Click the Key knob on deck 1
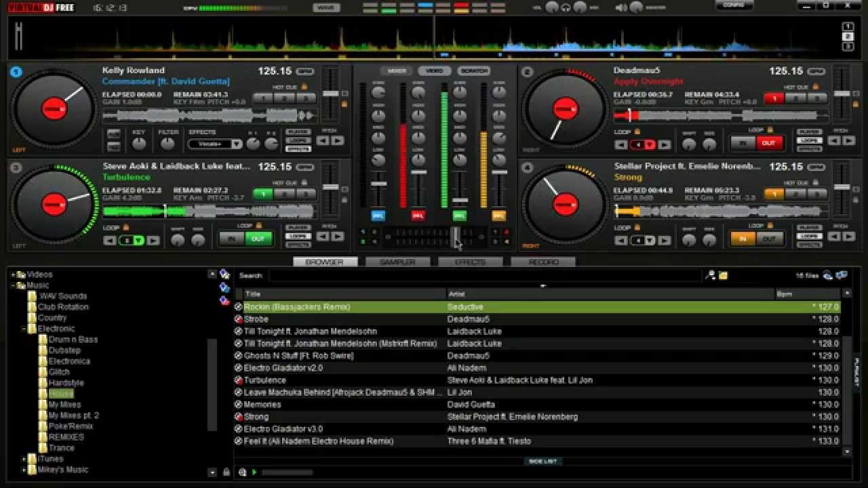 point(139,143)
